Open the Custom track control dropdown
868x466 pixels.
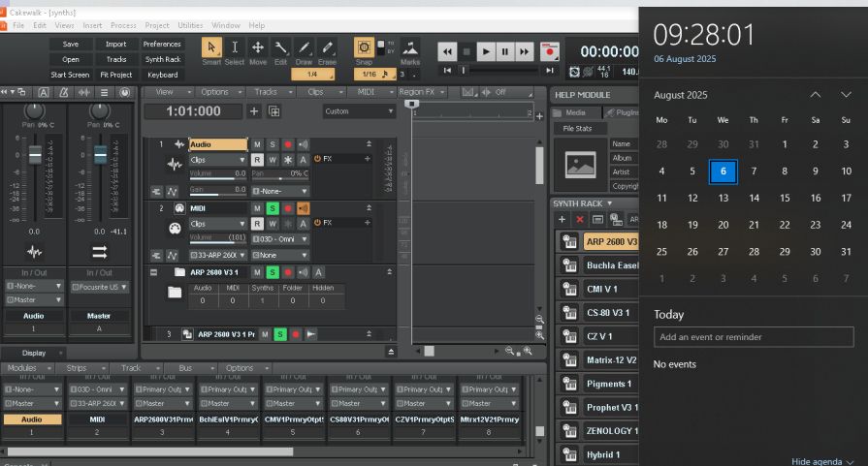(x=359, y=111)
